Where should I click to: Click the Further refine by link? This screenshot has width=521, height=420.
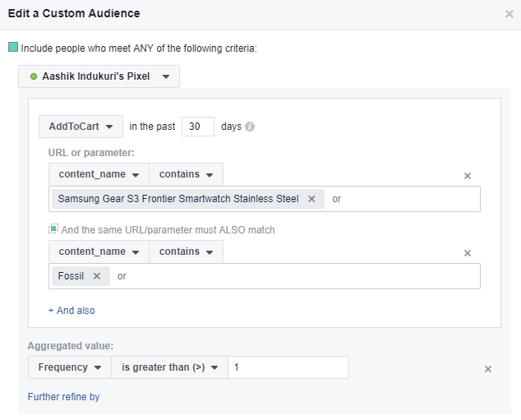pos(63,397)
